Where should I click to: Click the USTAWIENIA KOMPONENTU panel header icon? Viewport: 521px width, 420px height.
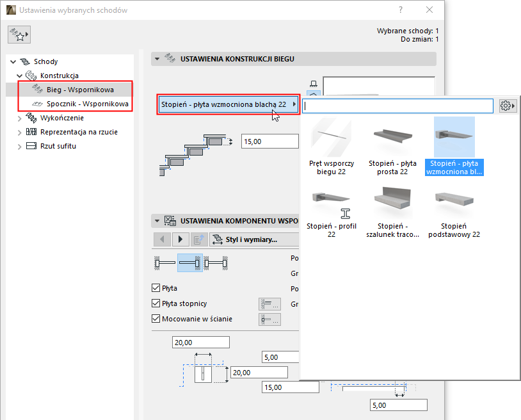[x=170, y=221]
